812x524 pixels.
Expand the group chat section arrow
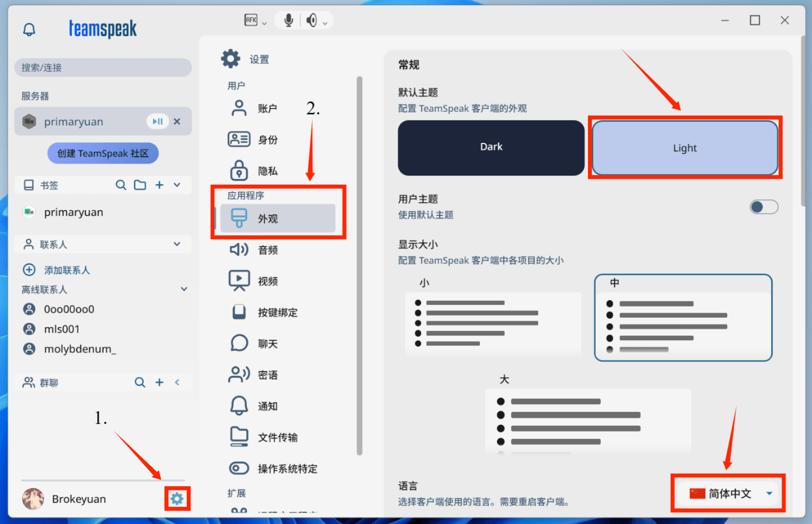(177, 382)
